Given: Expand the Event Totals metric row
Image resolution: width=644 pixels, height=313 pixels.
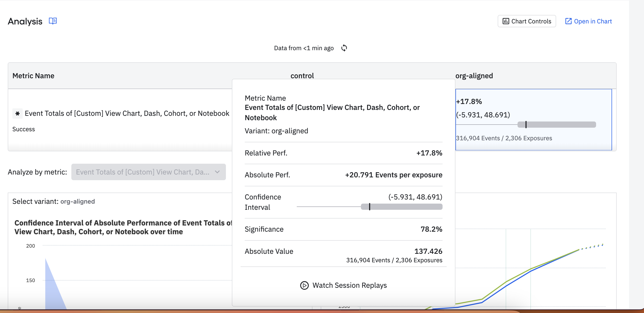Looking at the screenshot, I should pyautogui.click(x=127, y=114).
